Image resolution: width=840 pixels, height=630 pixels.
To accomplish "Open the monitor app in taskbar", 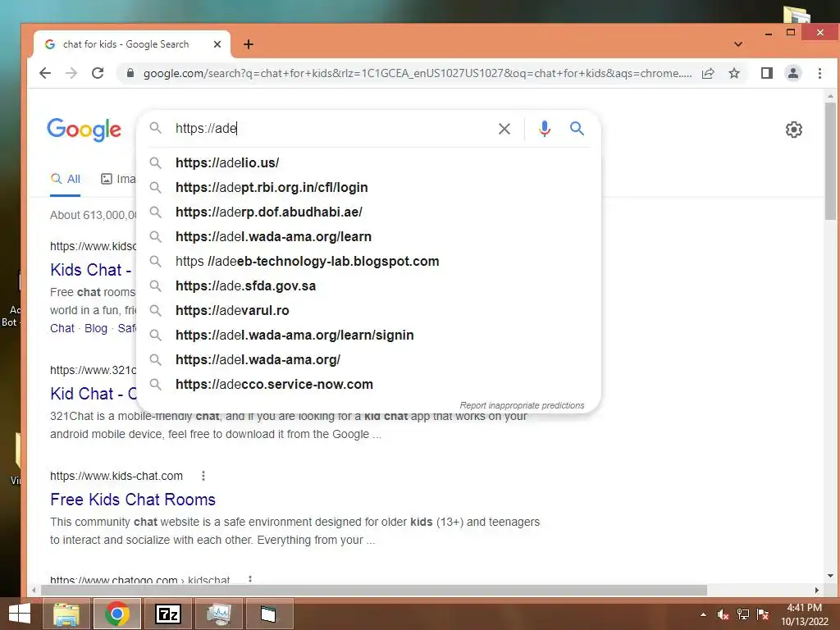I will click(x=218, y=614).
